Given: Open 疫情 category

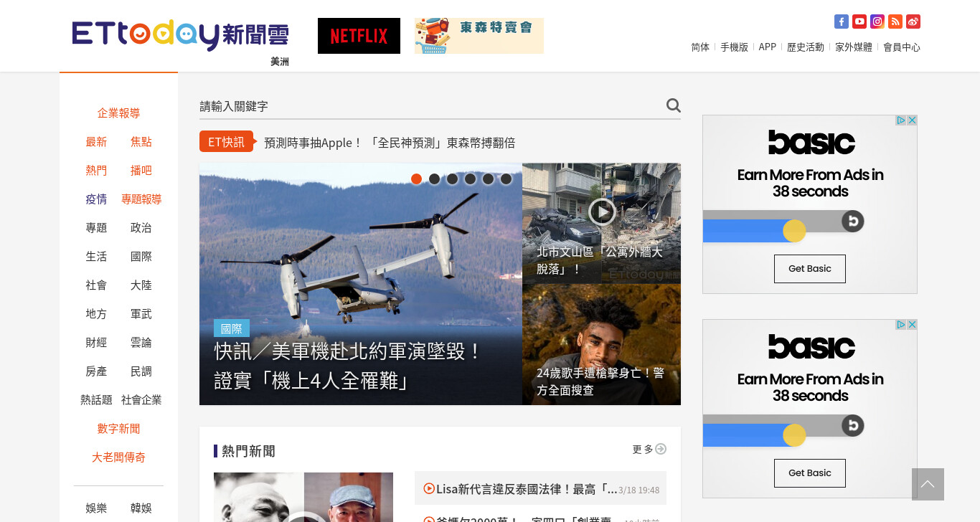Looking at the screenshot, I should click(x=96, y=199).
